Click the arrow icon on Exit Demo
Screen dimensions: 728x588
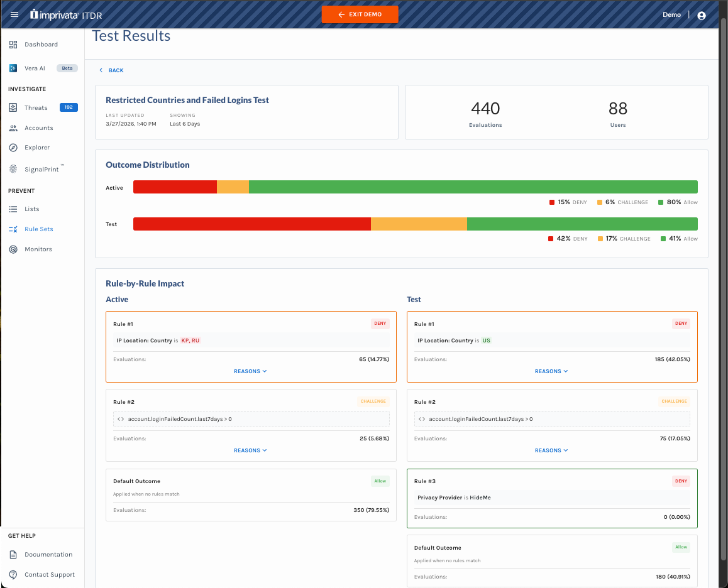coord(341,15)
